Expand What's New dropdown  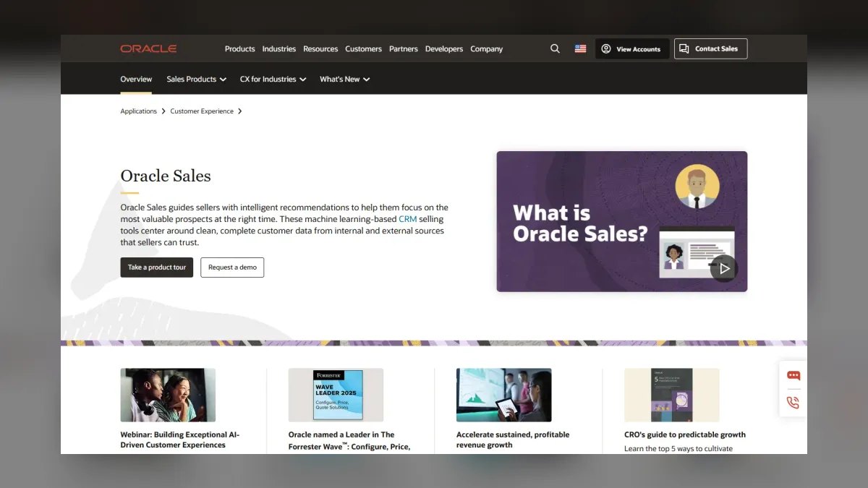coord(344,79)
